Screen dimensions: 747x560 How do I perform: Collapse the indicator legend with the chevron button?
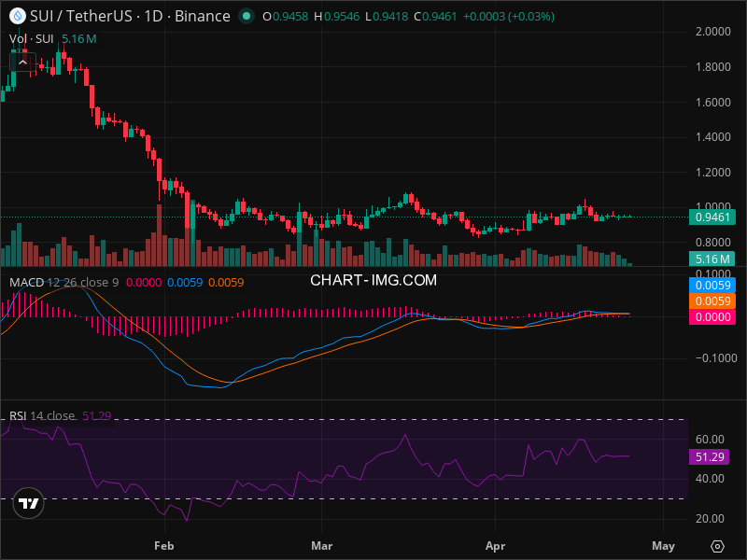22,63
